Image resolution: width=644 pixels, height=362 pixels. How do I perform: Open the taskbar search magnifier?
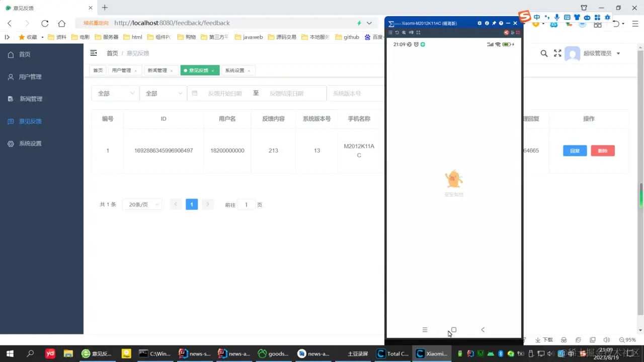pyautogui.click(x=30, y=353)
